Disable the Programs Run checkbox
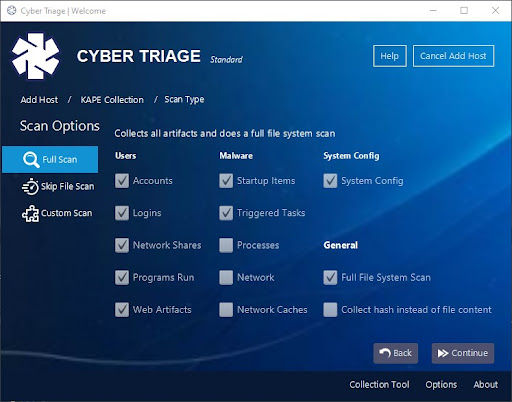The height and width of the screenshot is (402, 512). [x=122, y=277]
